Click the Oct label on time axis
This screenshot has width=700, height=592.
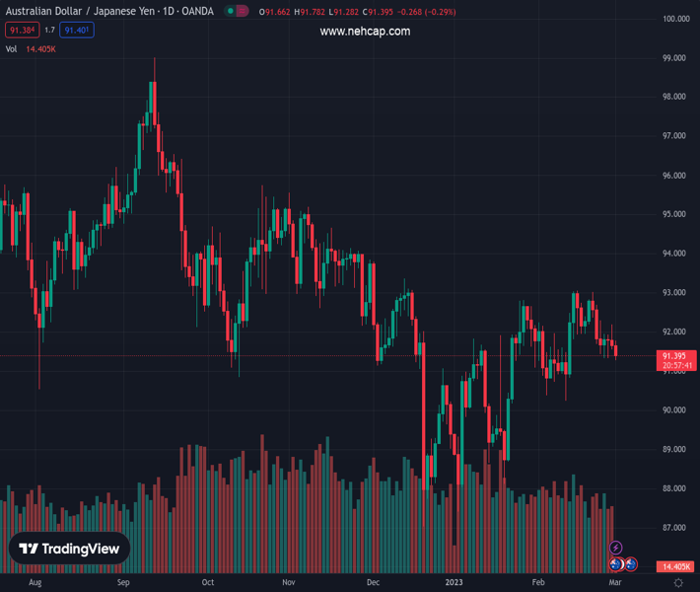tap(208, 582)
